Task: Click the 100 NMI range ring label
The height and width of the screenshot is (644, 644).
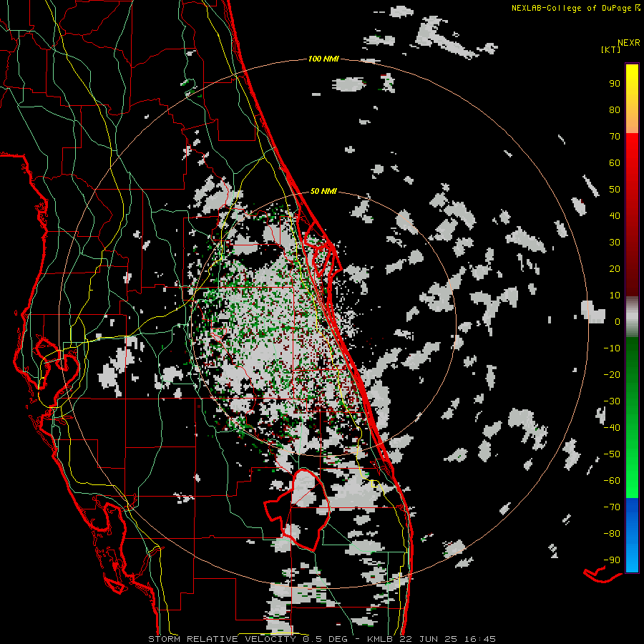Action: [323, 59]
